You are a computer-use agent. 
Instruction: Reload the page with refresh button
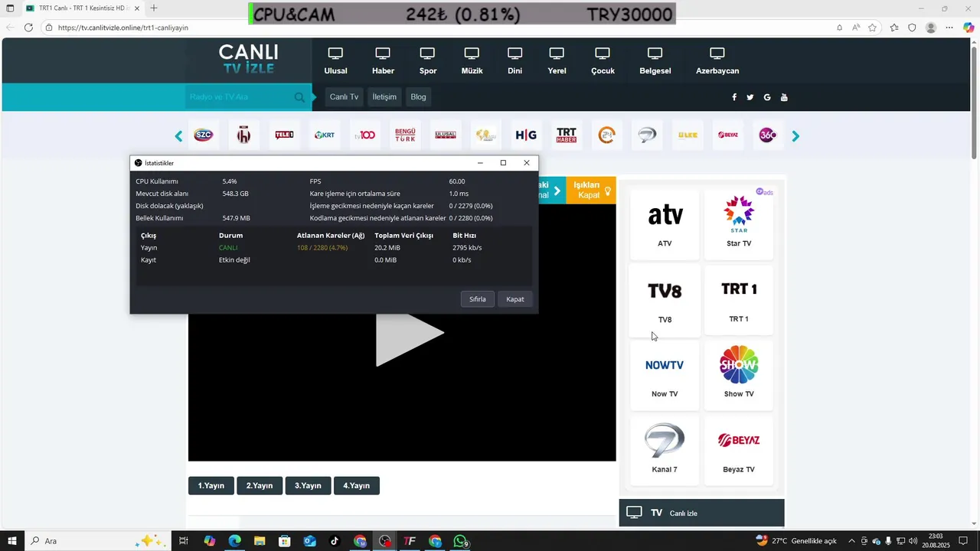[28, 28]
